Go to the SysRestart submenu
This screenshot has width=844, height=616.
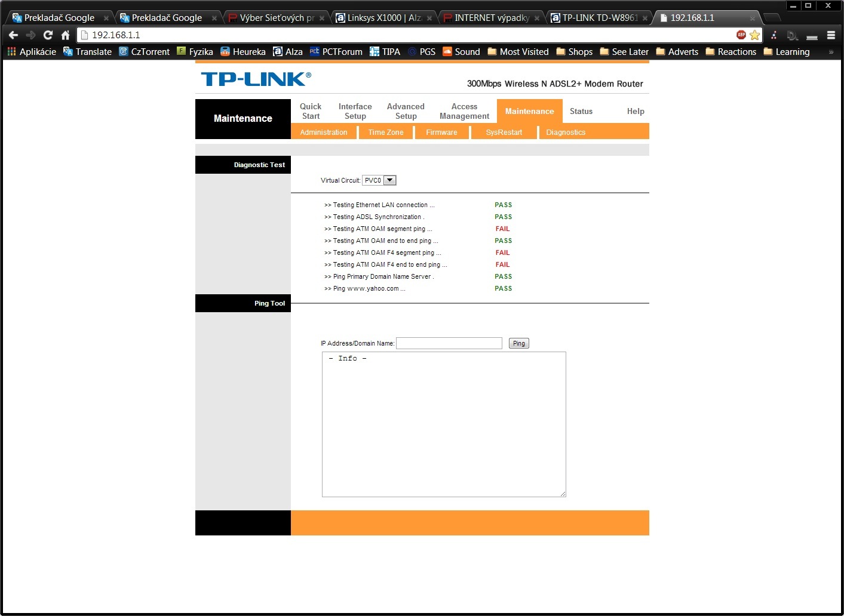(x=504, y=133)
